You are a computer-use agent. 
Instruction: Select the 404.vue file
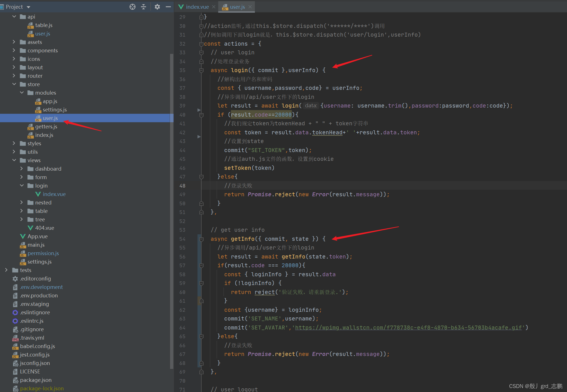point(44,228)
